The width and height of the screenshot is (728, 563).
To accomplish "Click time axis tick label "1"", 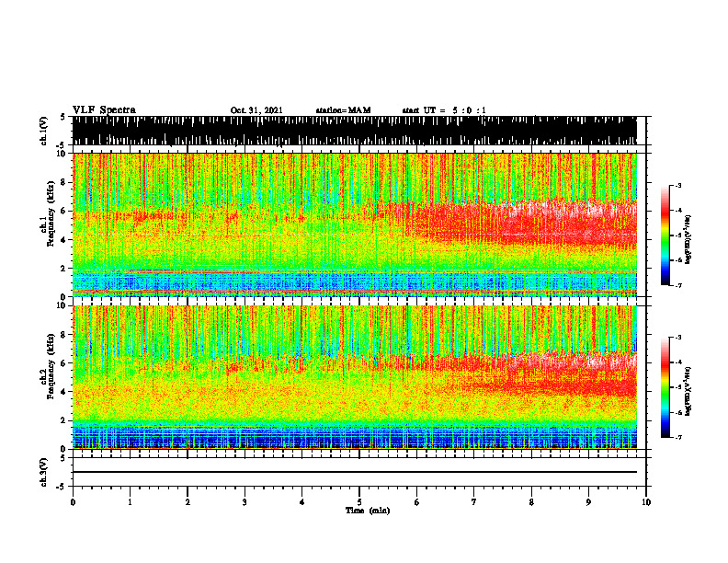I will [x=130, y=502].
